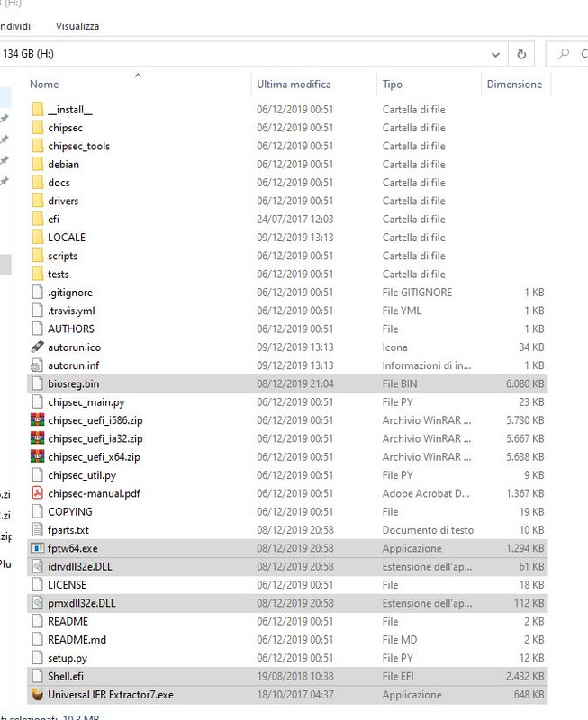Click the chipsec_tools folder icon

pyautogui.click(x=38, y=146)
